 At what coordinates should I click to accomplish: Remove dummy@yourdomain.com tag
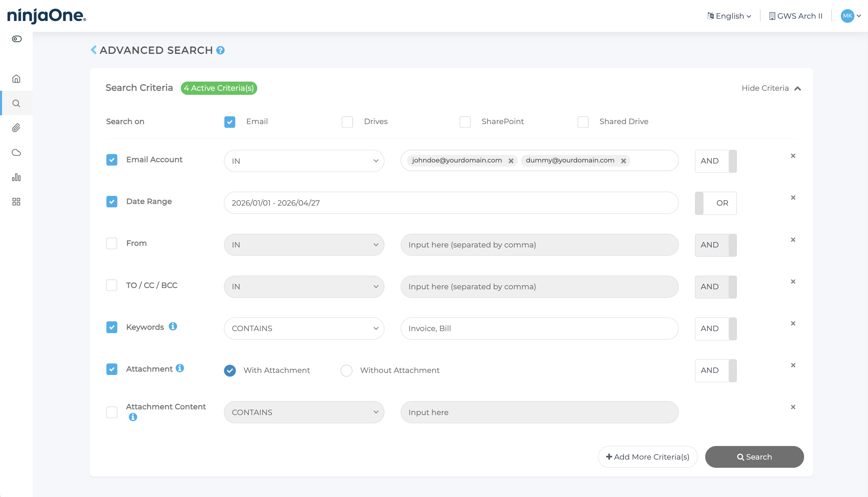point(623,161)
